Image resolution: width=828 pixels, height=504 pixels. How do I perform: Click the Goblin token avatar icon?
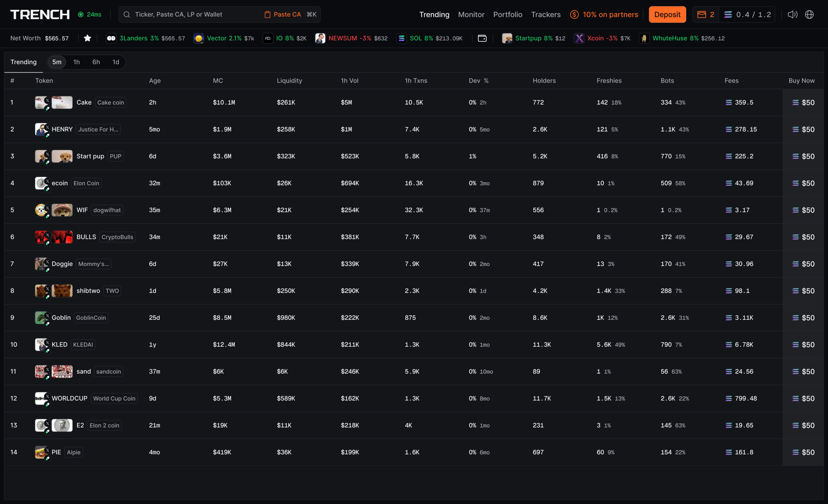point(41,318)
